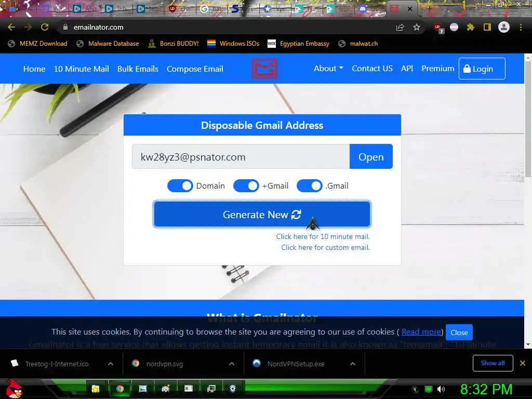The height and width of the screenshot is (399, 532).
Task: Open file explorer from the taskbar
Action: coord(96,389)
